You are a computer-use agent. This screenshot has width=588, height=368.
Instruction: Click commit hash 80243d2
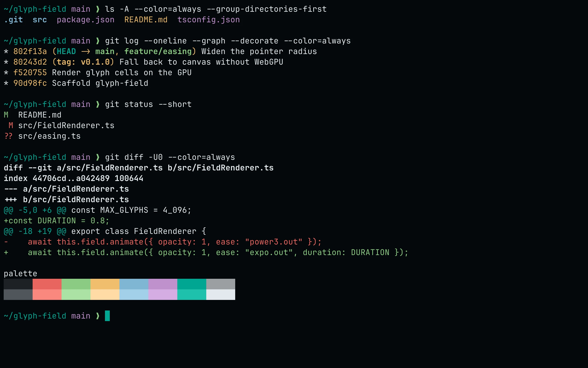point(30,62)
